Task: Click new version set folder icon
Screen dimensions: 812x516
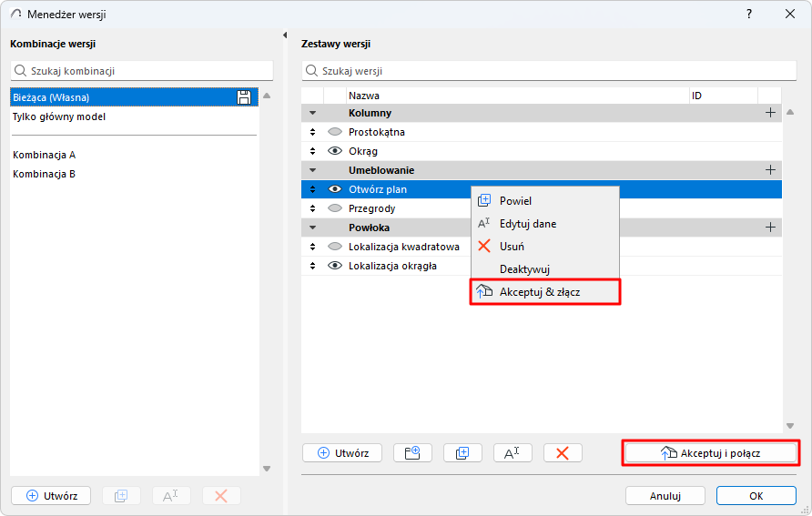Action: click(x=412, y=453)
